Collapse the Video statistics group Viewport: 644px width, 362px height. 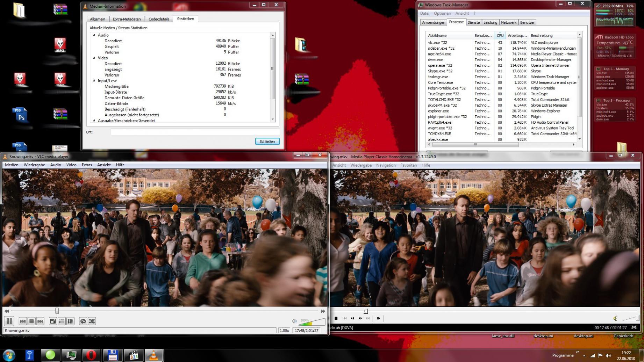(94, 58)
